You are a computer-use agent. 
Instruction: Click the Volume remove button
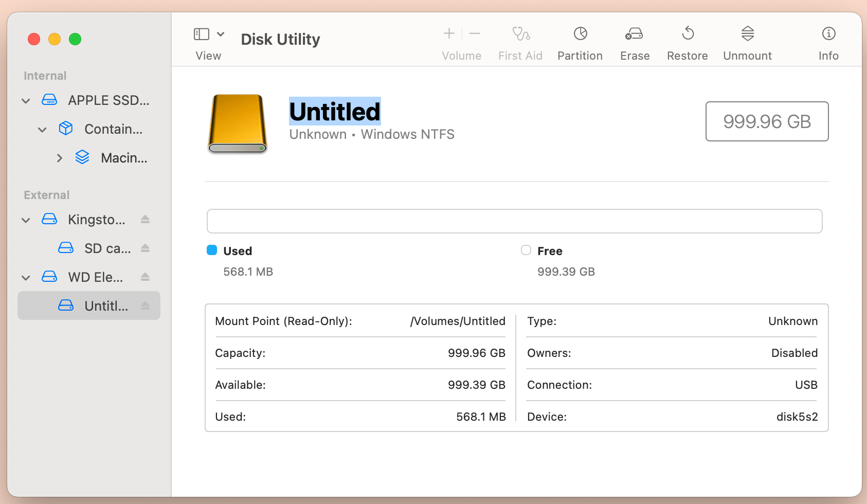pyautogui.click(x=475, y=33)
